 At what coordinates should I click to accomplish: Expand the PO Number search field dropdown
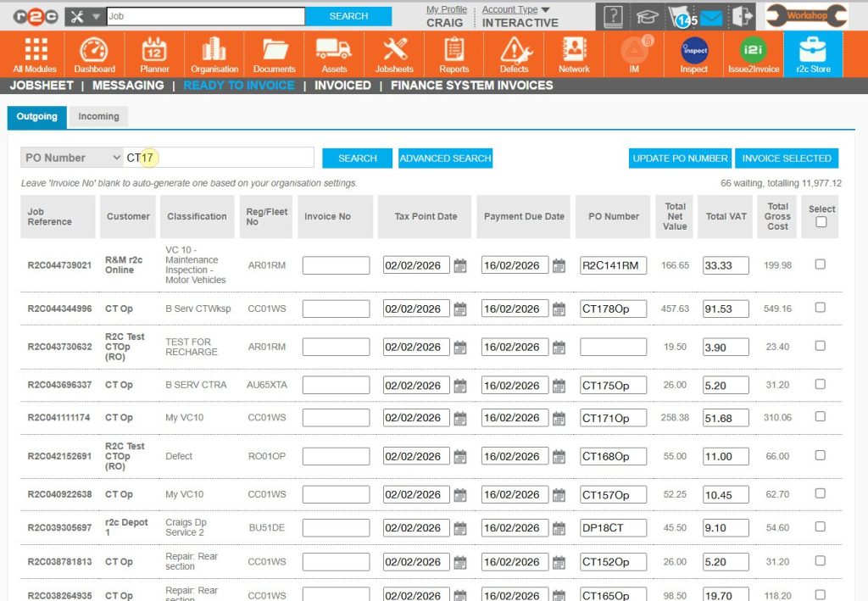(72, 158)
